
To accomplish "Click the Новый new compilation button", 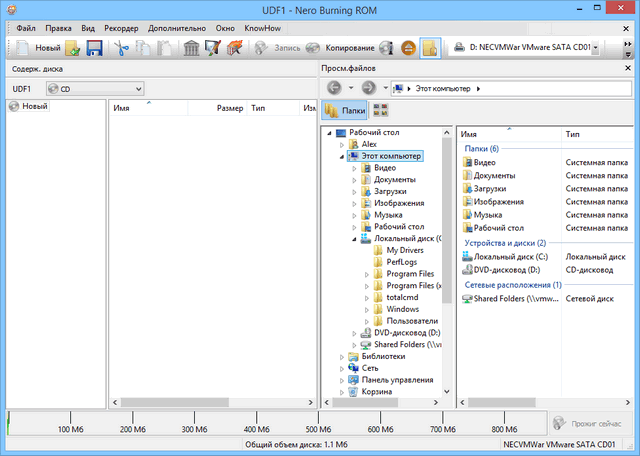I will pos(36,48).
